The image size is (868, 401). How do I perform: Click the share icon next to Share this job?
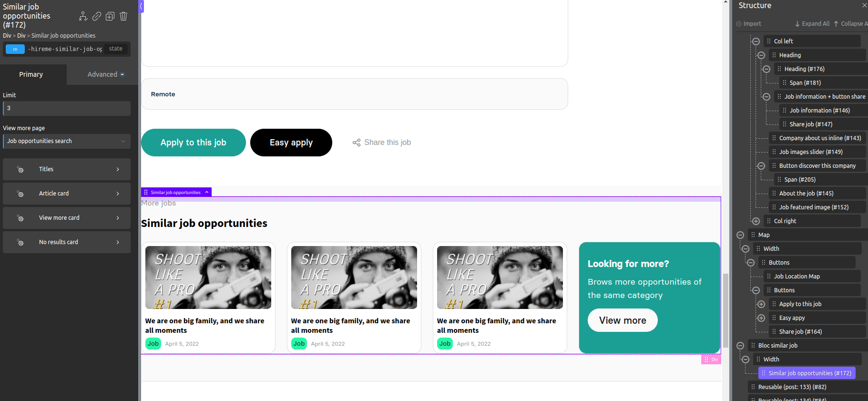click(x=357, y=143)
